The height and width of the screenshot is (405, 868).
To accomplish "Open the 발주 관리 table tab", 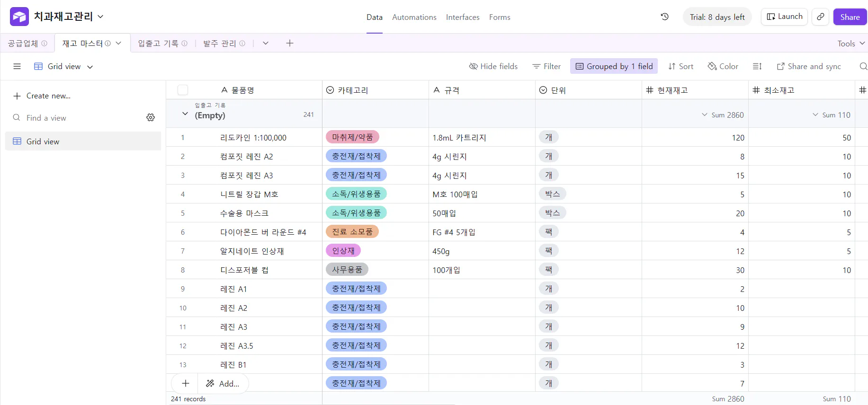I will tap(224, 43).
